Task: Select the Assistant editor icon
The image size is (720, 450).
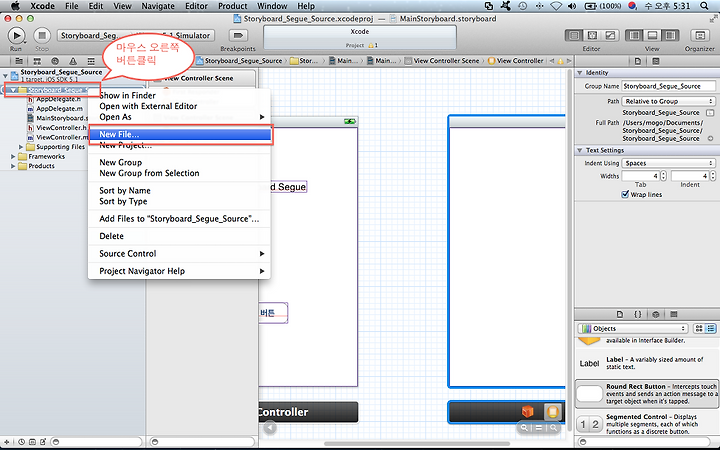Action: 592,35
